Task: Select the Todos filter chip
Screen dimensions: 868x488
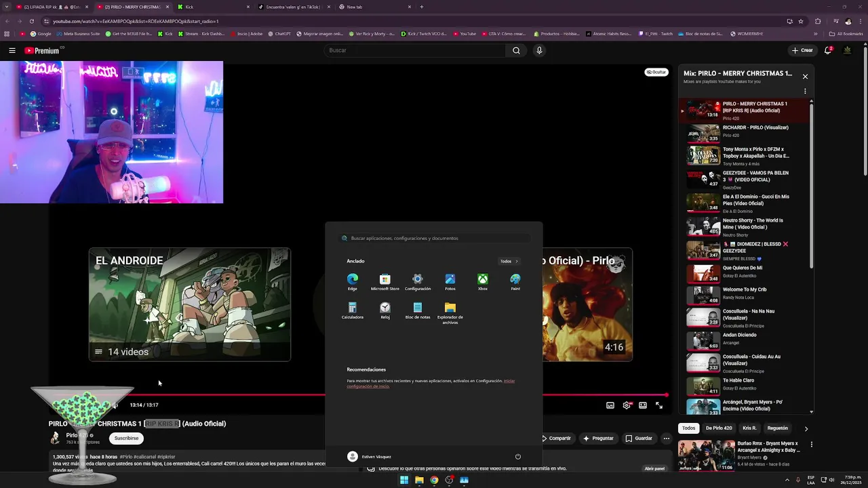Action: coord(688,428)
